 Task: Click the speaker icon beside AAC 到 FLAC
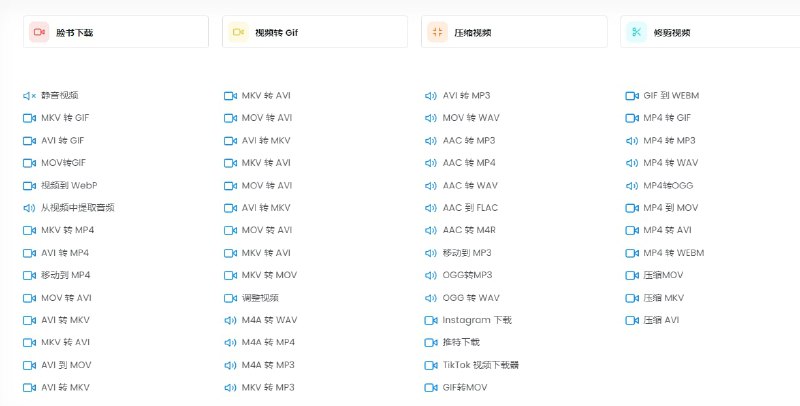[431, 208]
